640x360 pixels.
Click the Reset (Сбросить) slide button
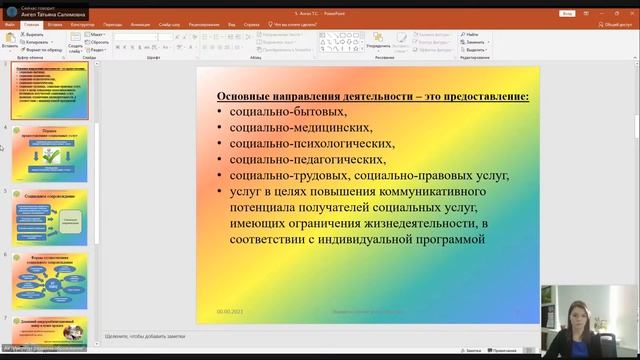coord(97,42)
